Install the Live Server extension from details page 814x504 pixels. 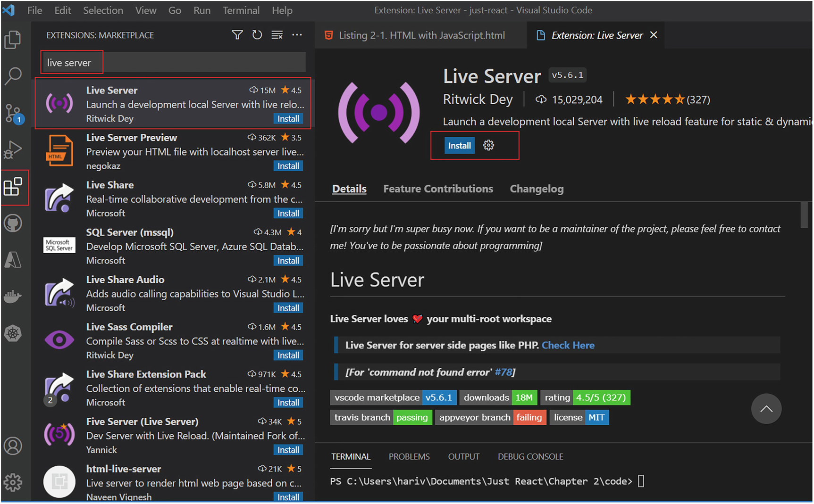[x=459, y=146]
